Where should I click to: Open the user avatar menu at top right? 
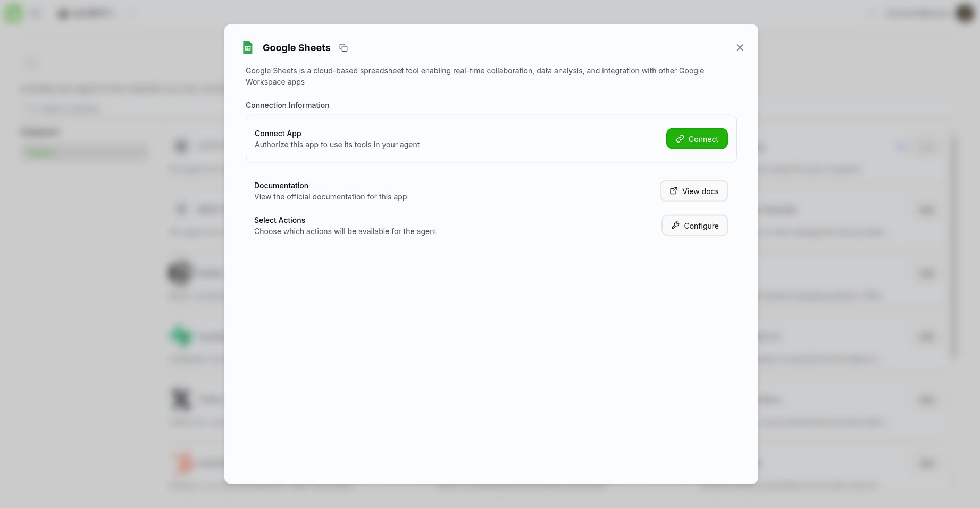[x=964, y=13]
